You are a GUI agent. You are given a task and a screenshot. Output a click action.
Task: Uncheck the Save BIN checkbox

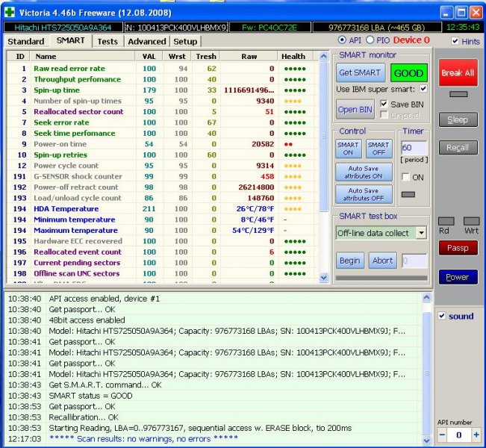tap(384, 104)
